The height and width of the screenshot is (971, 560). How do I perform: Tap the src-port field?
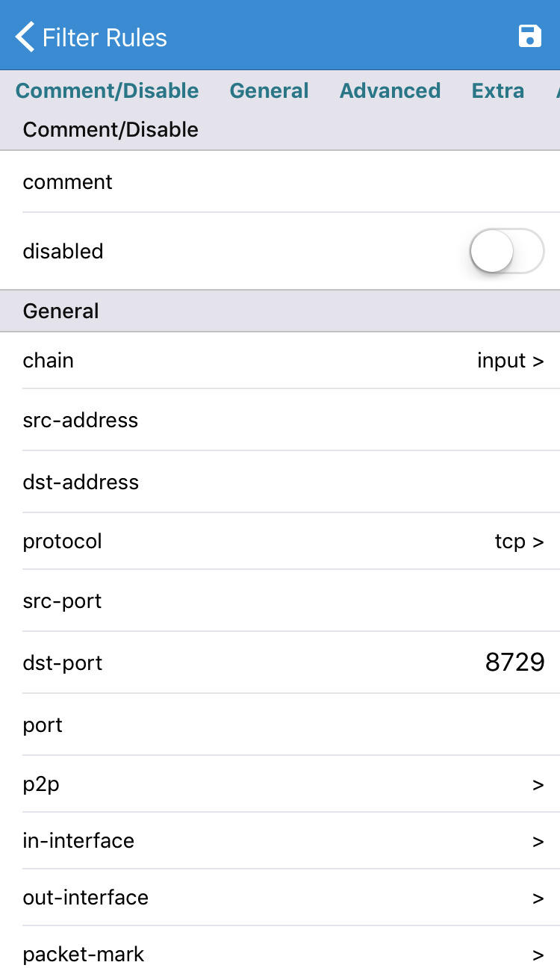click(x=280, y=601)
